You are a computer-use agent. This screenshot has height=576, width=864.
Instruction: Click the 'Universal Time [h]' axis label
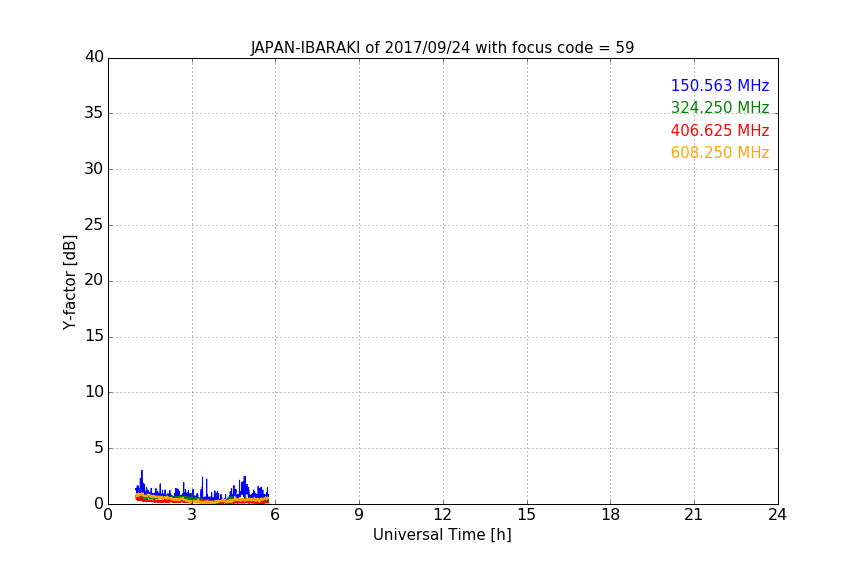pyautogui.click(x=442, y=535)
